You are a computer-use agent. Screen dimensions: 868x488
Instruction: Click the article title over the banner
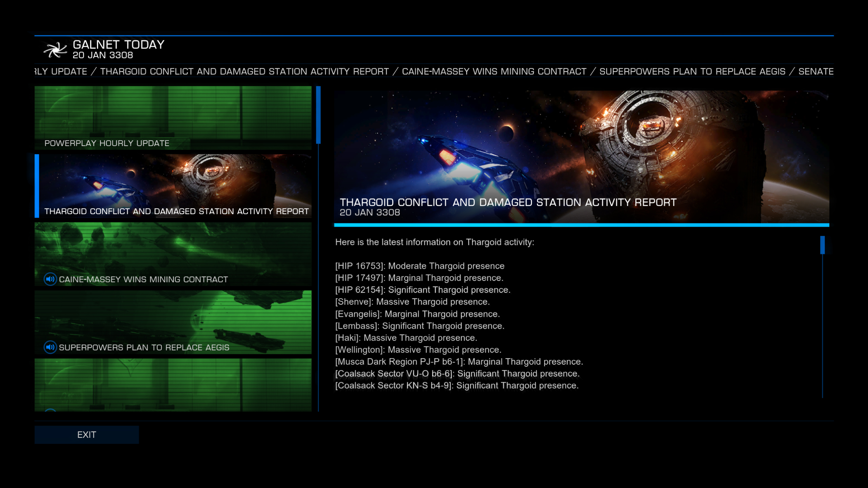coord(508,202)
